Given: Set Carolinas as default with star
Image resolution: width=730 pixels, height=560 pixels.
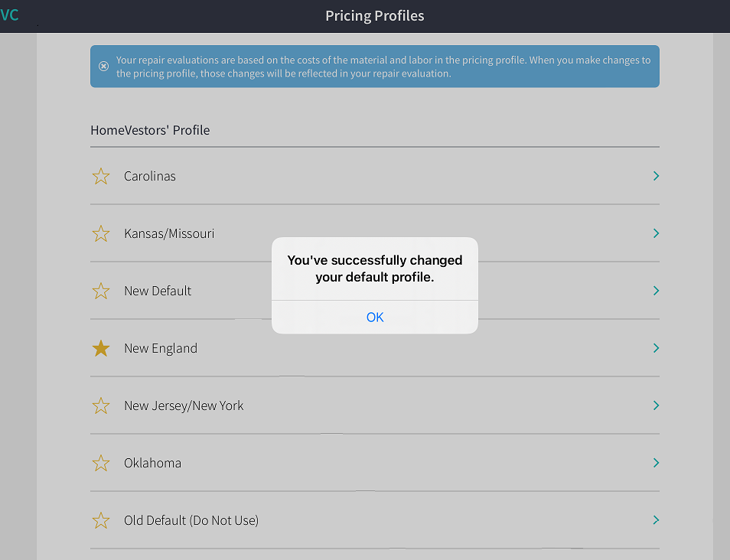Looking at the screenshot, I should [101, 176].
